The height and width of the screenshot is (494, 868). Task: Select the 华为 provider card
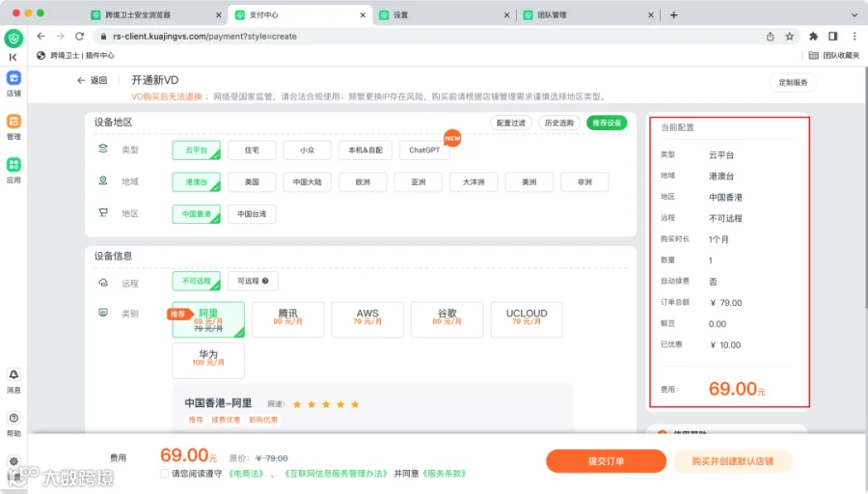[x=208, y=361]
